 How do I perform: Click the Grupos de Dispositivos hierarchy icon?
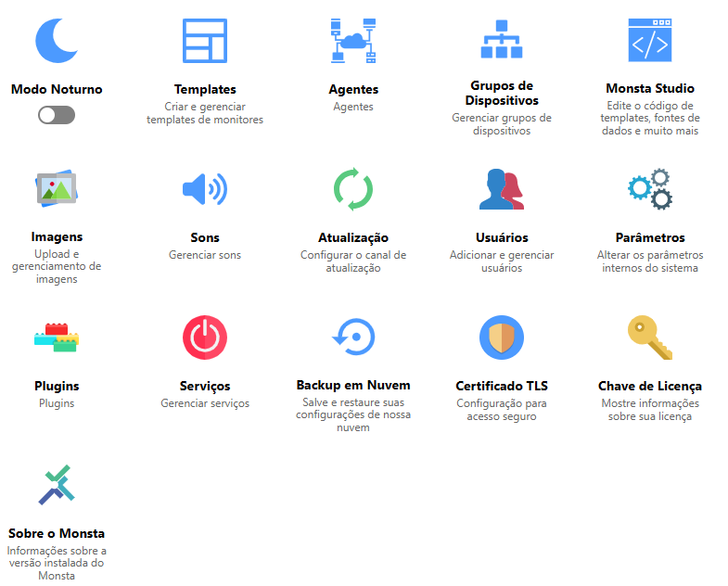click(502, 41)
